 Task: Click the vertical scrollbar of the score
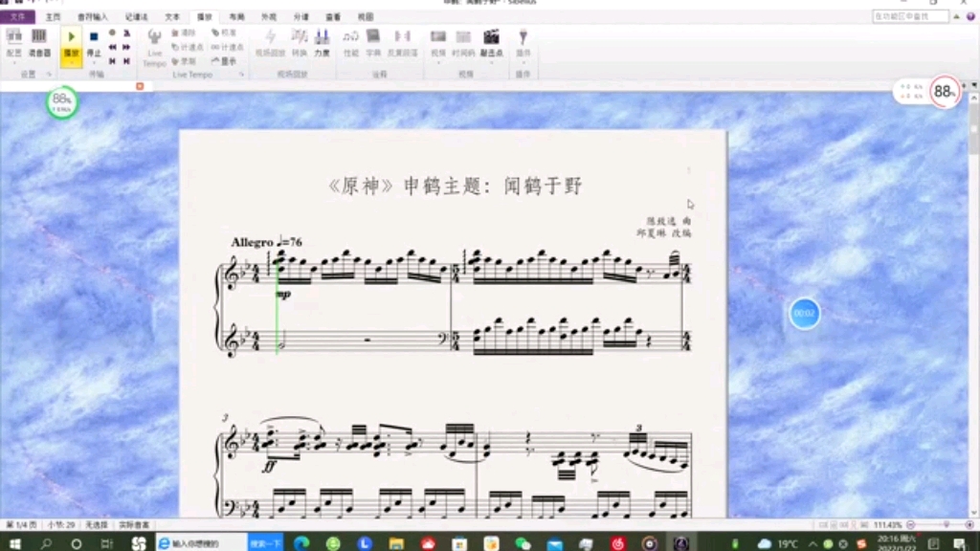point(973,306)
